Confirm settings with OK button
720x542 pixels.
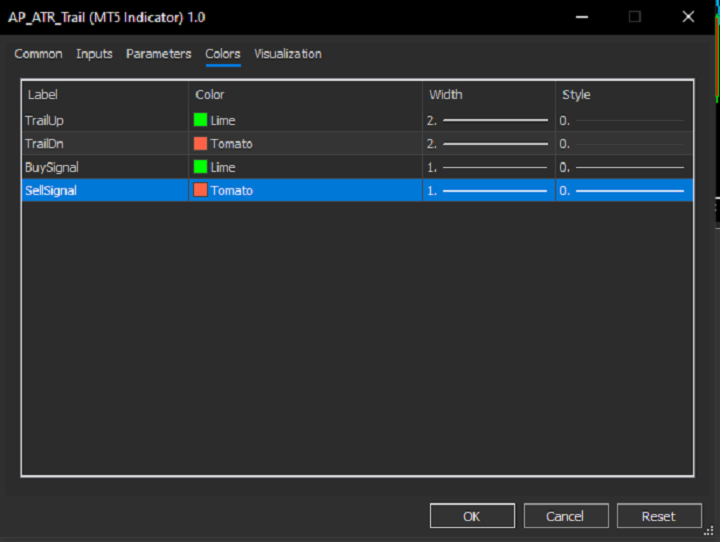pyautogui.click(x=472, y=516)
